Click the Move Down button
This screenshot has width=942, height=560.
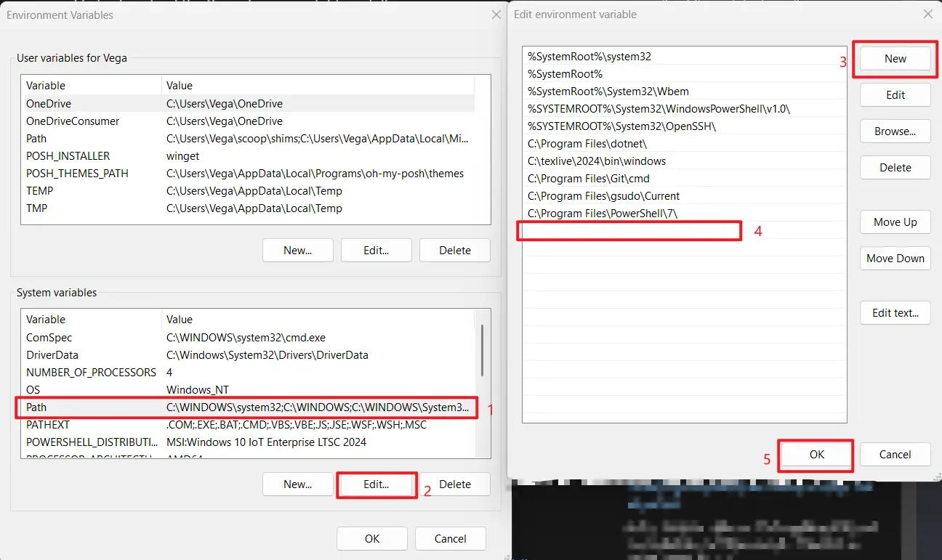tap(895, 258)
